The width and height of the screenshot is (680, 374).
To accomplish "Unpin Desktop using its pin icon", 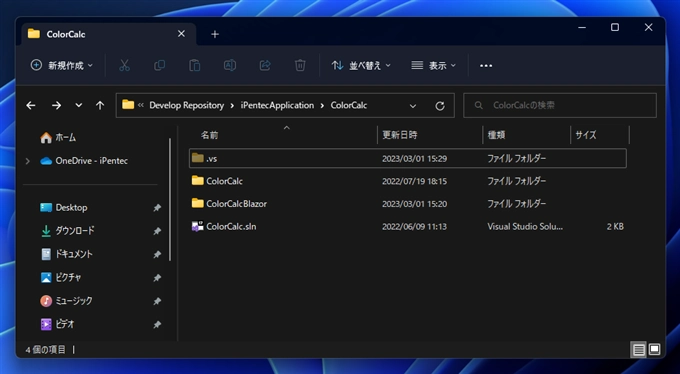I will [x=157, y=208].
